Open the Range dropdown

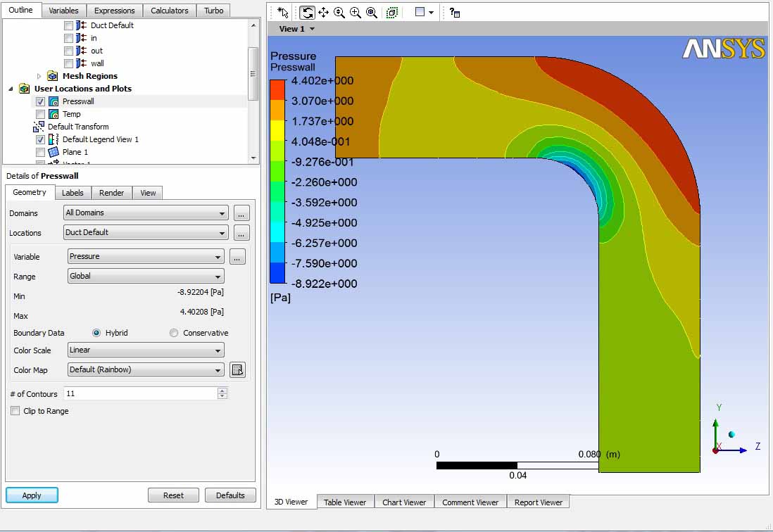(146, 277)
